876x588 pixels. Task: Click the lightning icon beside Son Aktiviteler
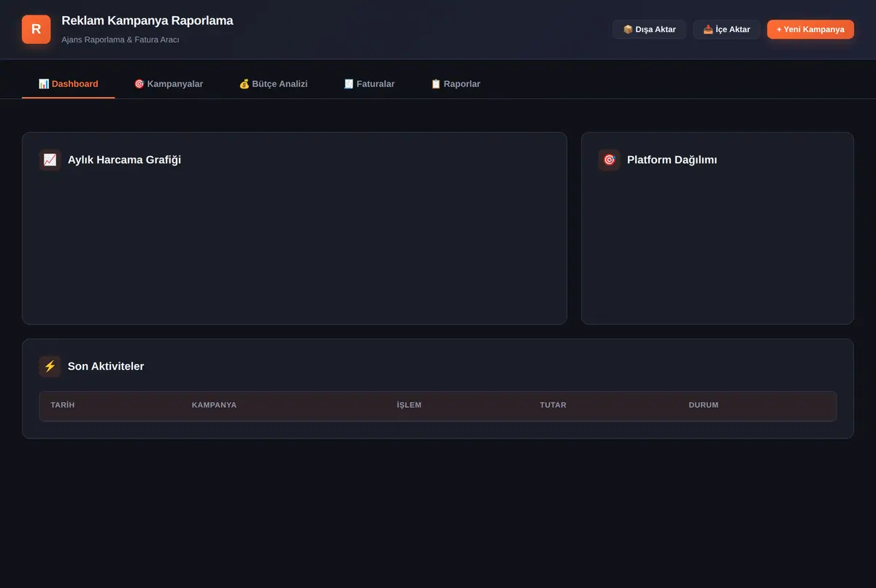pos(50,366)
